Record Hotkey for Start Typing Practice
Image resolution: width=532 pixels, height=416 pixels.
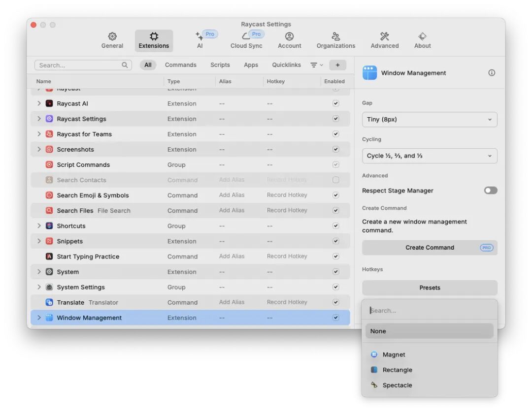287,256
